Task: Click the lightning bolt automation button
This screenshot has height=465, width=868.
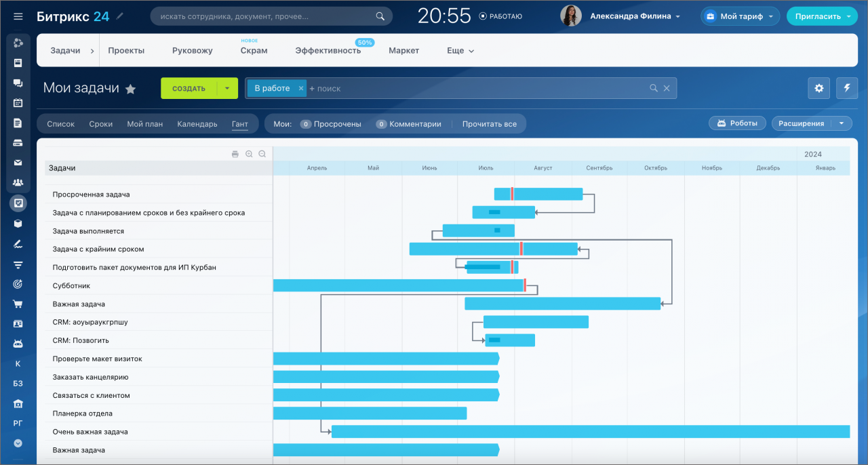Action: [x=846, y=88]
